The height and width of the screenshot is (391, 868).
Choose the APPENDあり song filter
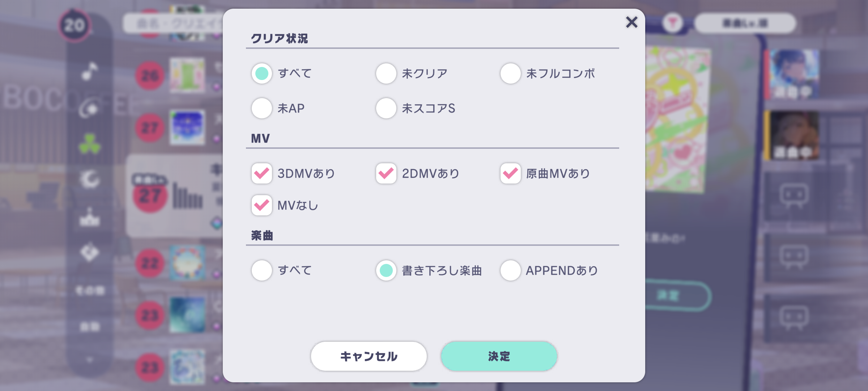click(511, 270)
